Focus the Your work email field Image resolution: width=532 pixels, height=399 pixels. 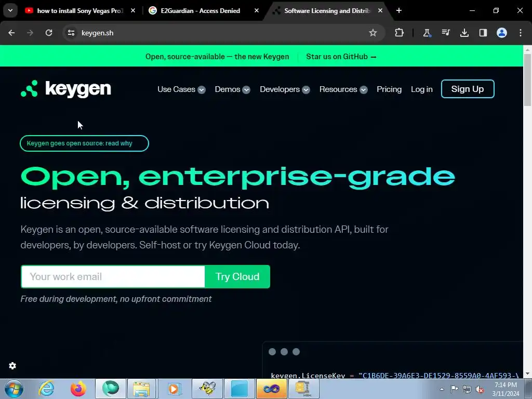[113, 276]
